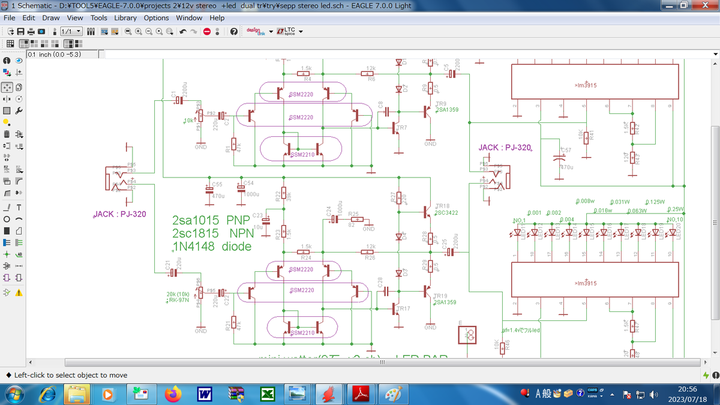The height and width of the screenshot is (405, 720).
Task: Open the Options menu
Action: point(156,18)
